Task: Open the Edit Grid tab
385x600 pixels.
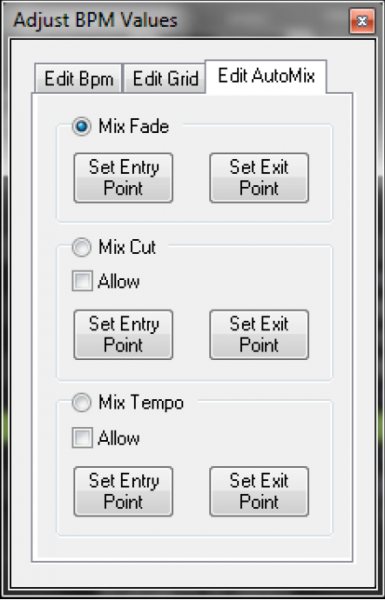Action: coord(165,78)
